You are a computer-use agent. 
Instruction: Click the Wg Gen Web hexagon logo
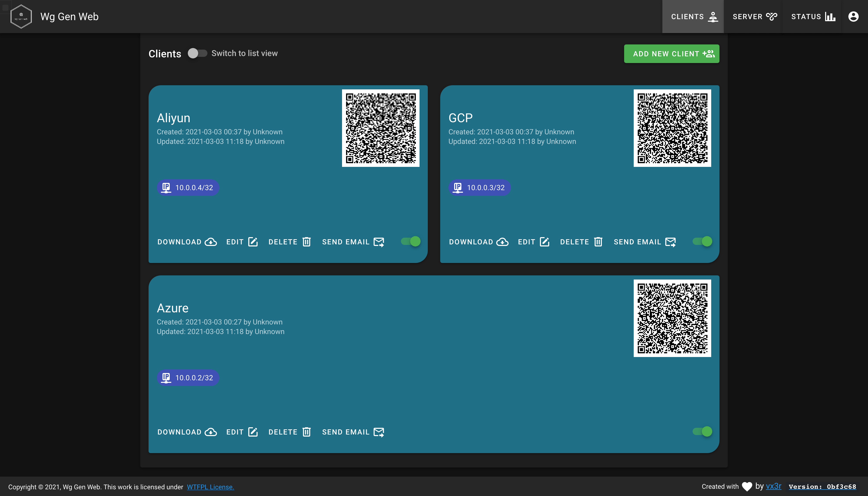(21, 16)
